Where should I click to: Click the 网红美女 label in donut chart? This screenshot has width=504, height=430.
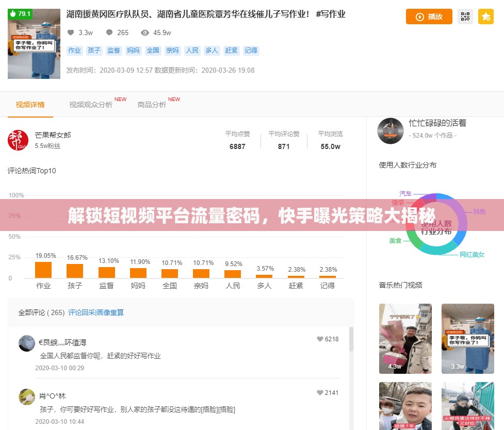tap(472, 255)
